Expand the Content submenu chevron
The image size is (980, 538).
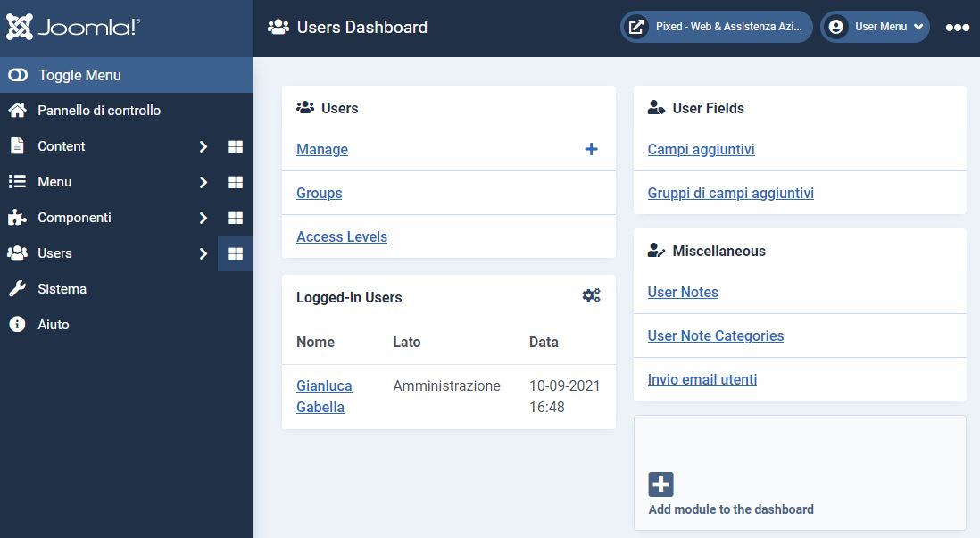pyautogui.click(x=203, y=145)
